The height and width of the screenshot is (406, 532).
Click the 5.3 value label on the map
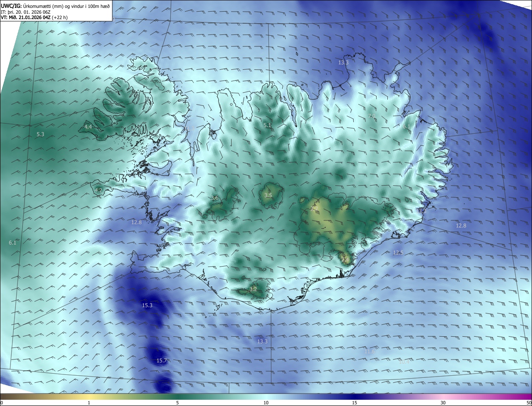tap(40, 134)
